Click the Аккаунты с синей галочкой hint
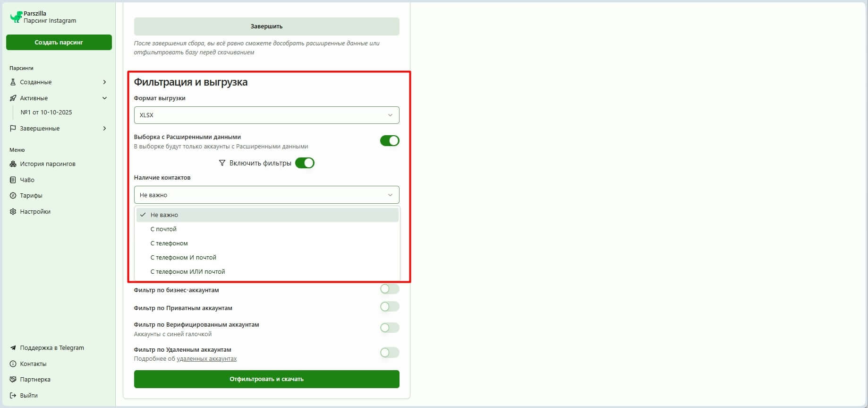Screen dimensions: 868x408 point(173,334)
